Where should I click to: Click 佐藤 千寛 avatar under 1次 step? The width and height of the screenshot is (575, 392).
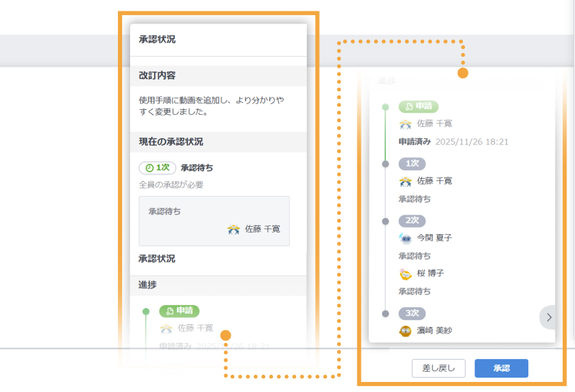(405, 181)
